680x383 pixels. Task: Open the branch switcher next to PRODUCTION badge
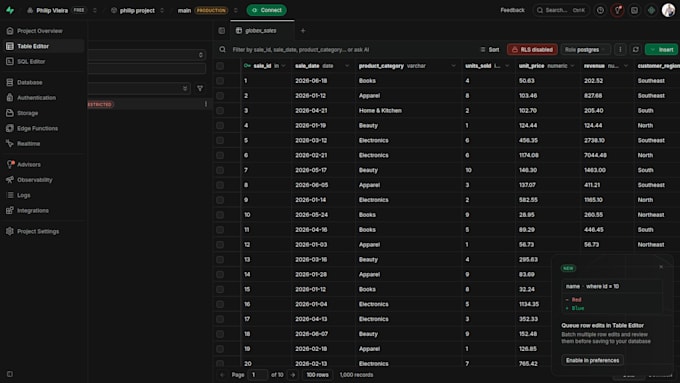(235, 10)
